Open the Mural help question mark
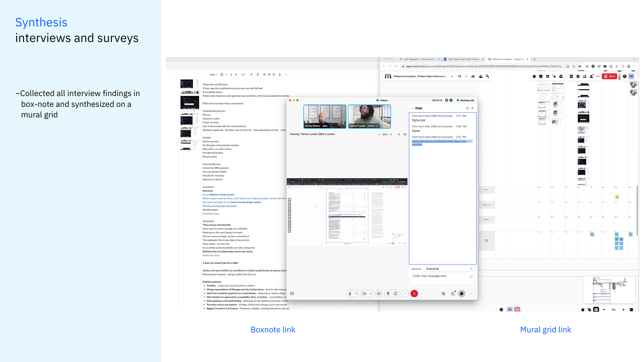The width and height of the screenshot is (644, 362). [625, 76]
